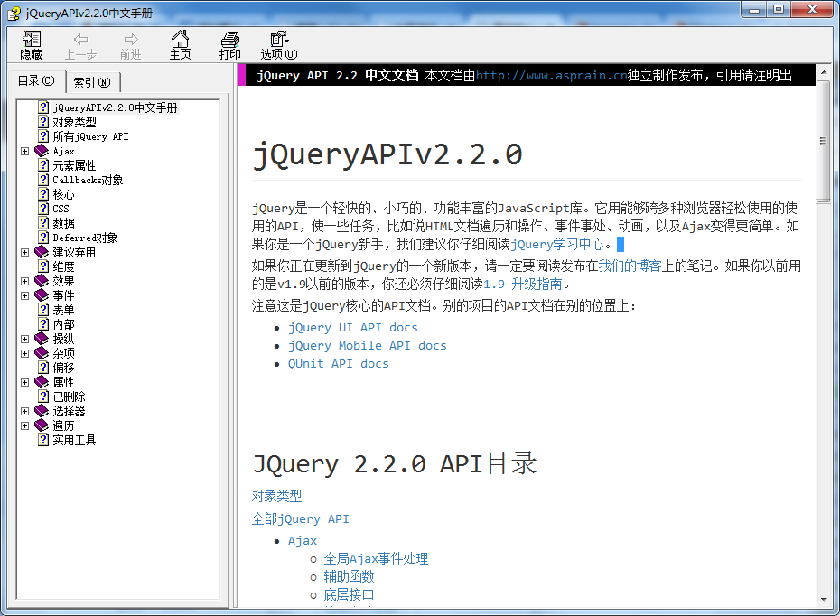Viewport: 840px width, 616px height.
Task: Print the topic using the 打印 icon
Action: pos(229,44)
